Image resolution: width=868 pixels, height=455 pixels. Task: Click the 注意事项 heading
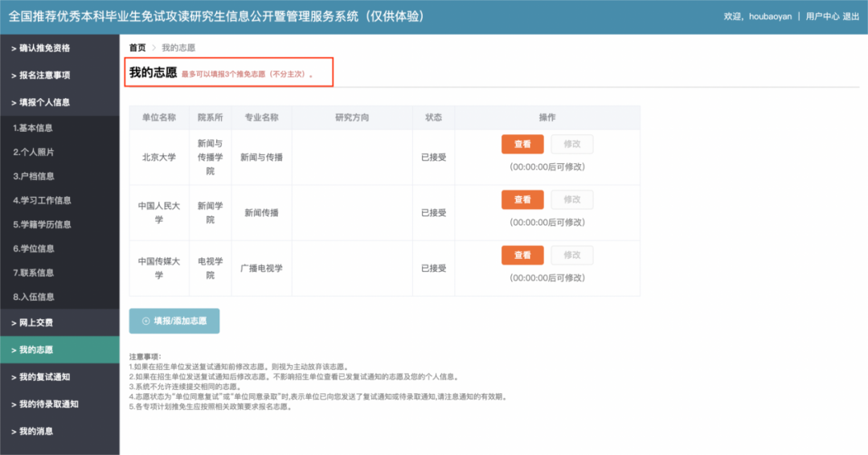pos(145,357)
